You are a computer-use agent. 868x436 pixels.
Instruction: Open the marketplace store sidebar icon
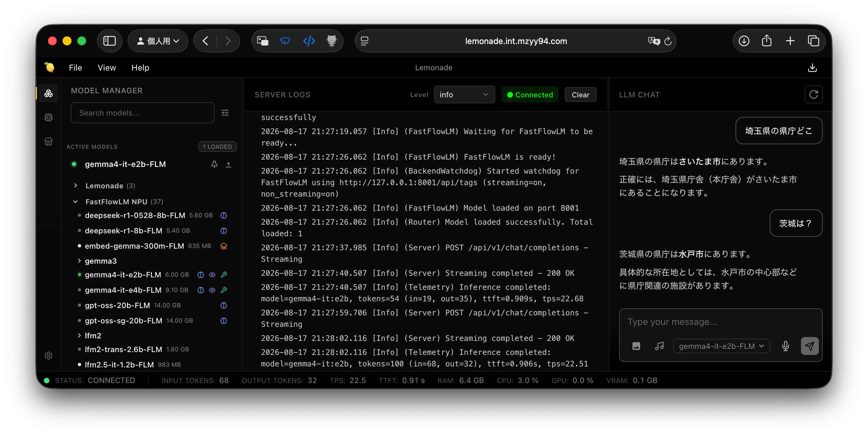pos(49,141)
